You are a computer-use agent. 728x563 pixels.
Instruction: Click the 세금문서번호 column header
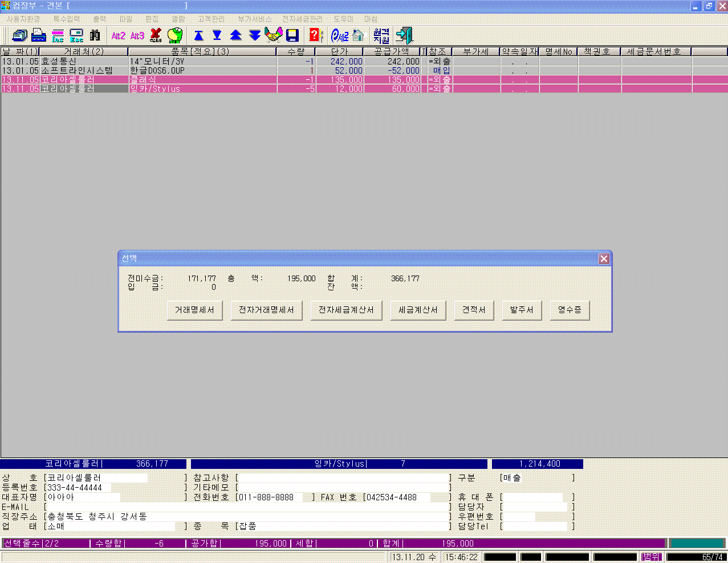tap(656, 51)
